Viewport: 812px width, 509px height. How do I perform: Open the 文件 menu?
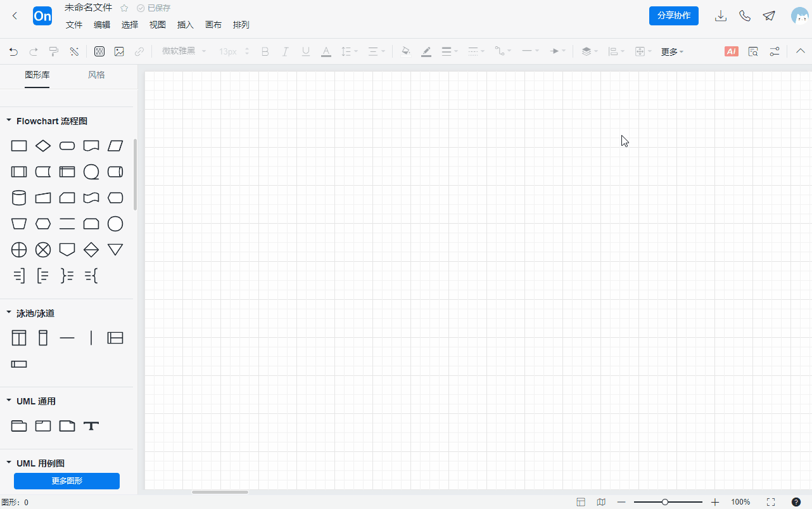tap(74, 25)
